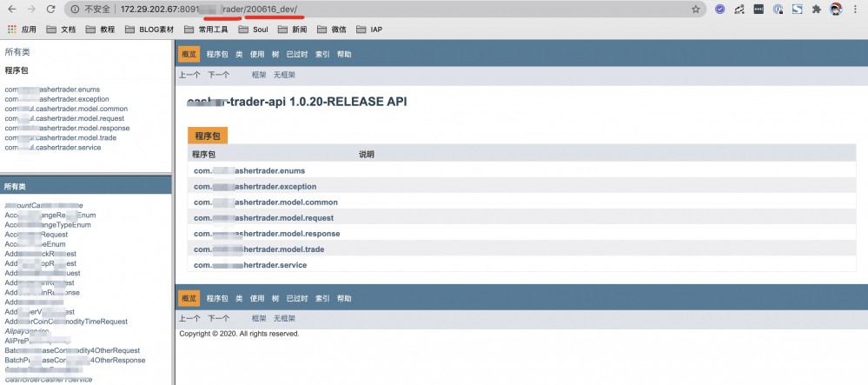Open the Santa-hat profile avatar

(x=835, y=9)
